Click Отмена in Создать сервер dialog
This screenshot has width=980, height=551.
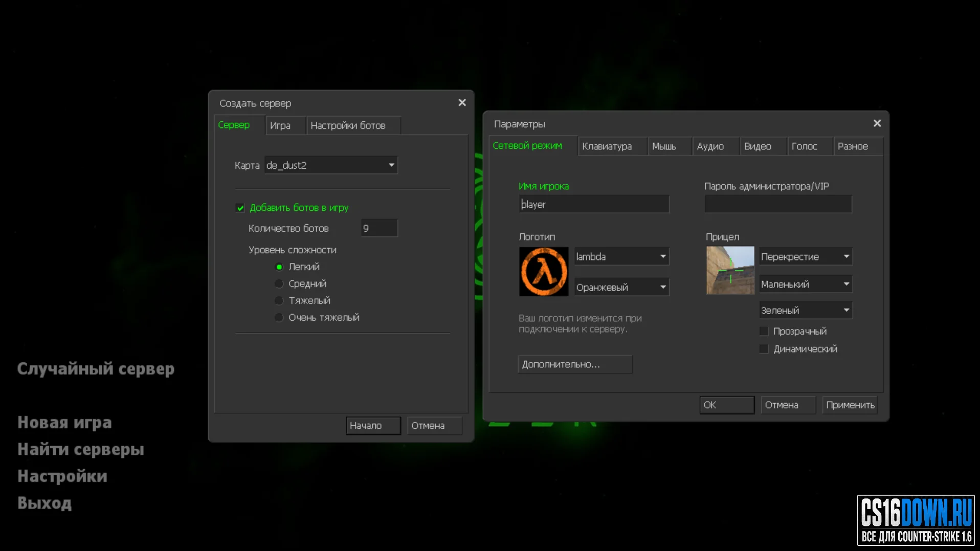pos(434,426)
